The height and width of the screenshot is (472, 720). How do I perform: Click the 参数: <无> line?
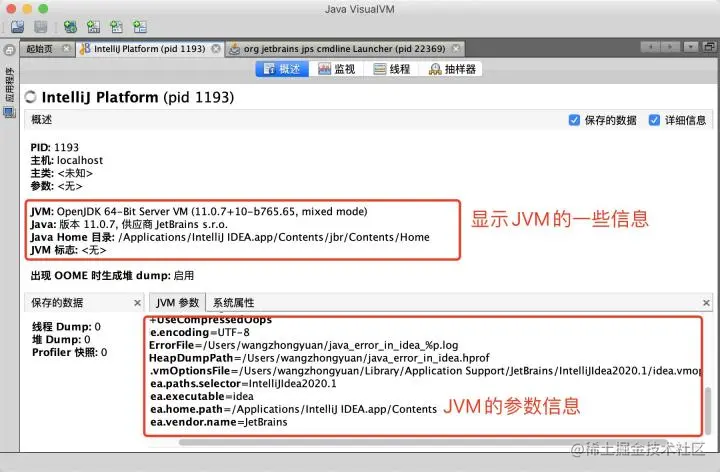tap(56, 186)
